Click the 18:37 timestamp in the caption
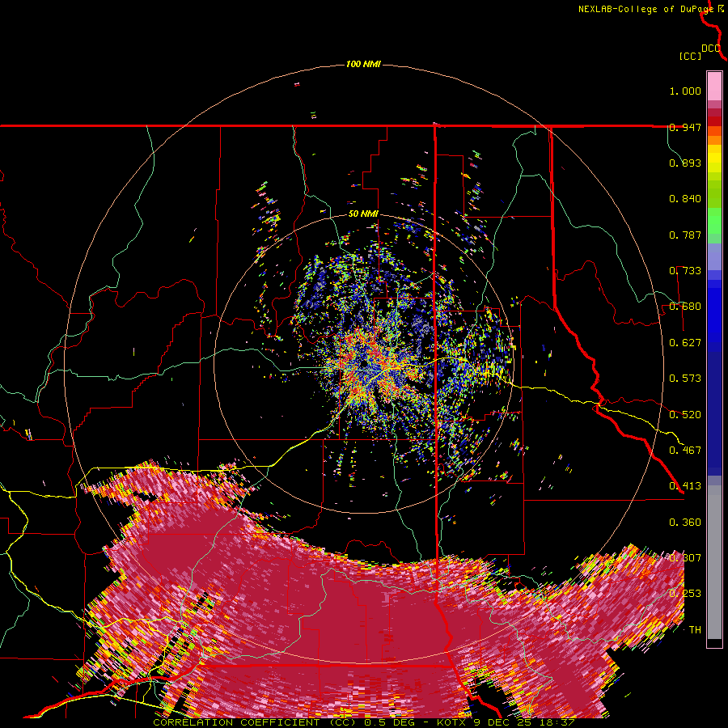Screen dimensions: 728x728 [x=557, y=722]
